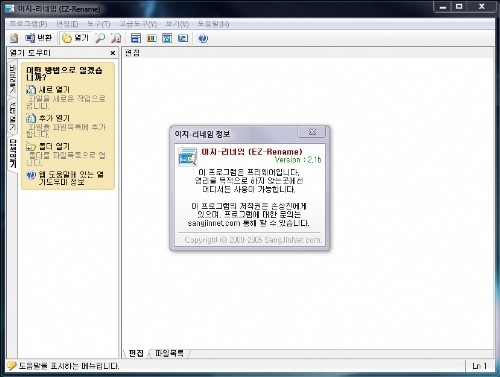Viewport: 500px width, 377px height.
Task: Click the red 이지-리네임 (EZ-Rename) heading
Action: click(x=252, y=152)
